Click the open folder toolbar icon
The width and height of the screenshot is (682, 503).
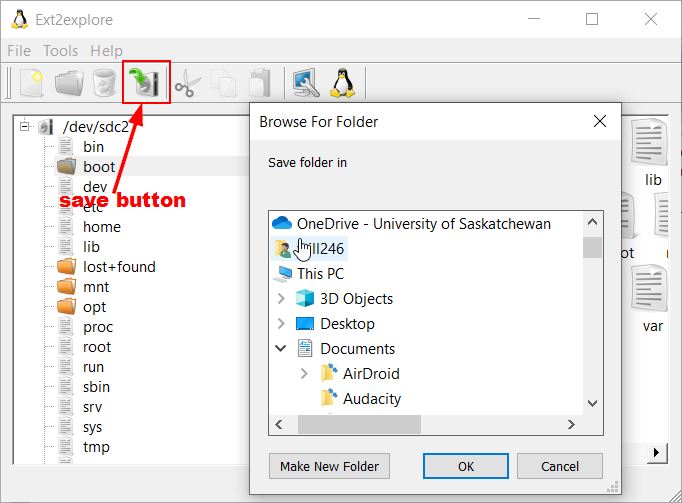point(69,82)
